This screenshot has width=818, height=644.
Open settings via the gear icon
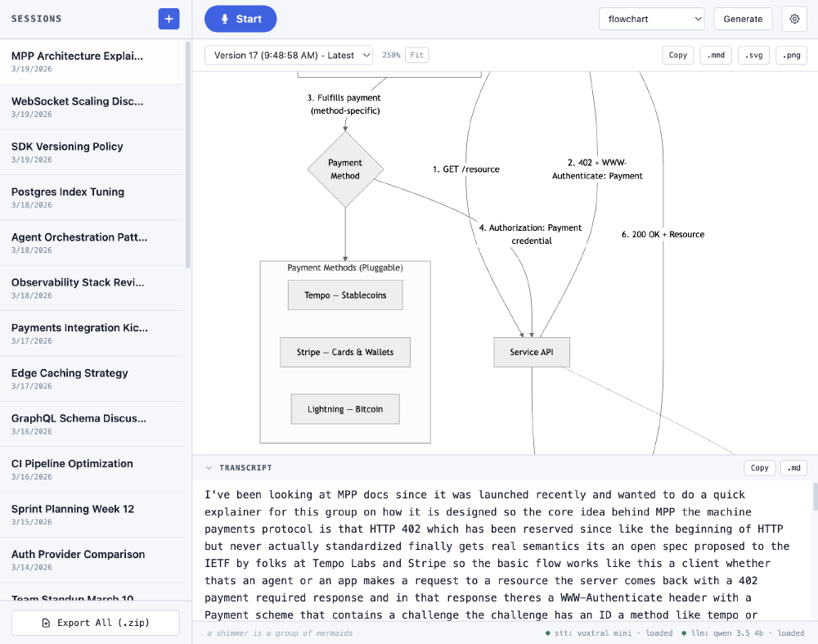click(793, 18)
